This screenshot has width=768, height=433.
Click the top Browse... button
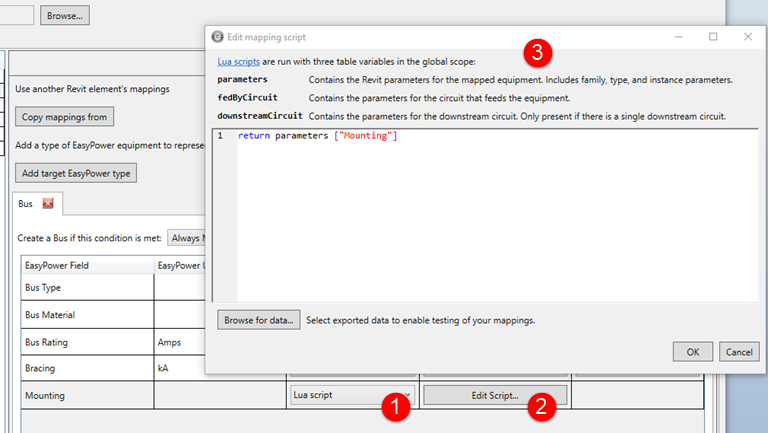coord(66,15)
